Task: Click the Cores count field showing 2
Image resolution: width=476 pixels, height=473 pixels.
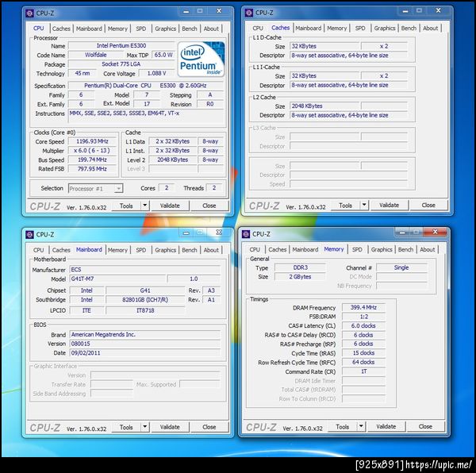Action: [167, 188]
